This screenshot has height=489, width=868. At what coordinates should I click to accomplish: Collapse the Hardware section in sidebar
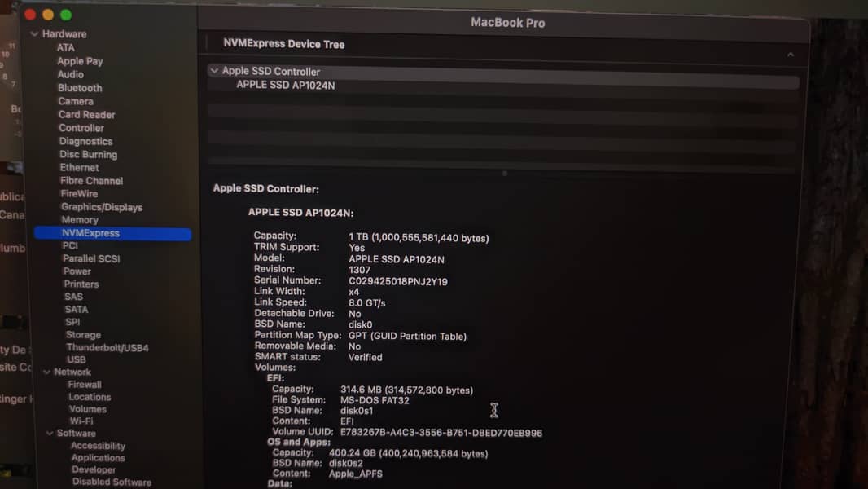[34, 33]
